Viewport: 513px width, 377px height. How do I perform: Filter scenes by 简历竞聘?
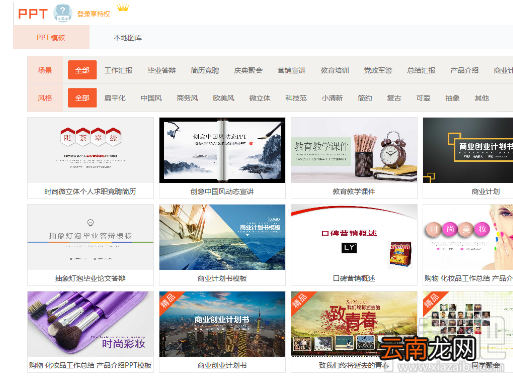click(x=205, y=70)
